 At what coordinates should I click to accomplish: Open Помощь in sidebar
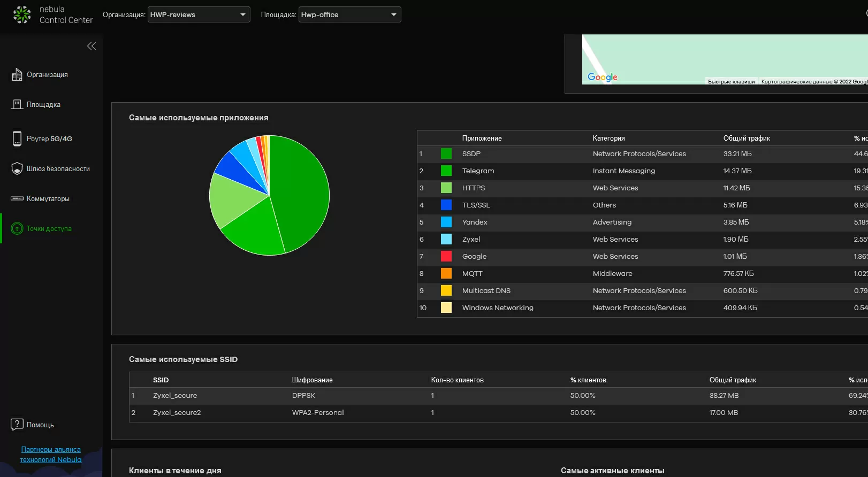coord(40,425)
